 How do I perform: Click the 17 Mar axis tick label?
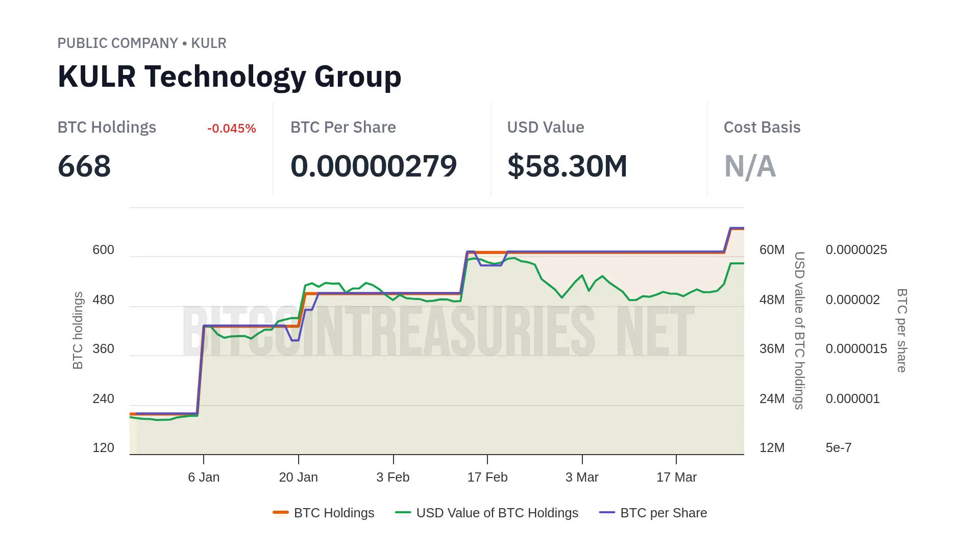coord(676,477)
